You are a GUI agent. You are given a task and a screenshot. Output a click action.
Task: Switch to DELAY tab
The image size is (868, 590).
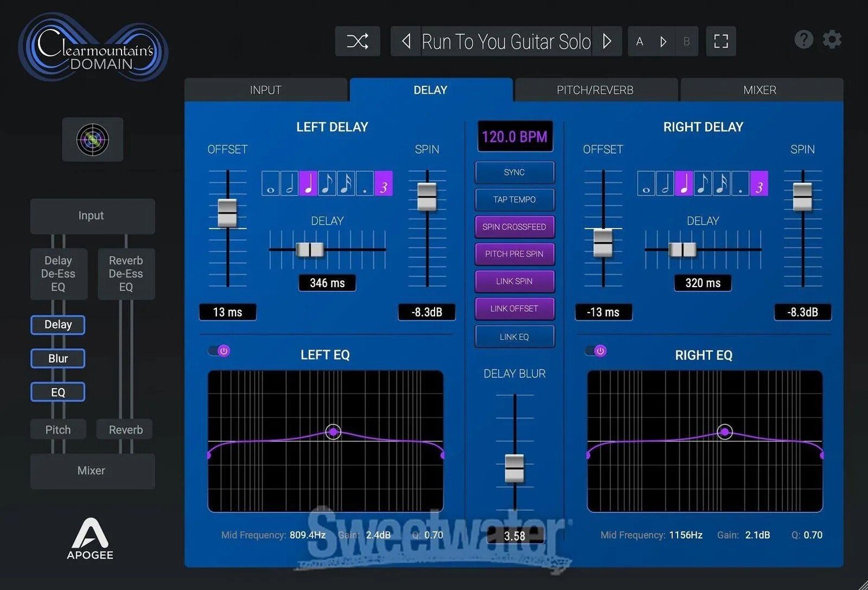[x=431, y=90]
